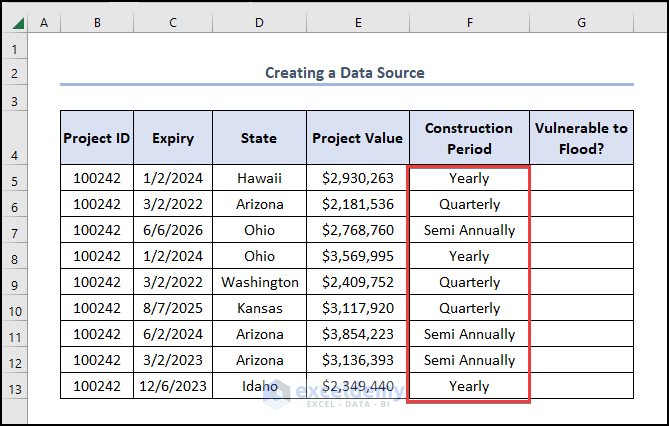Screen dimensions: 669x426
Task: Select the Kansas state cell
Action: pyautogui.click(x=259, y=308)
